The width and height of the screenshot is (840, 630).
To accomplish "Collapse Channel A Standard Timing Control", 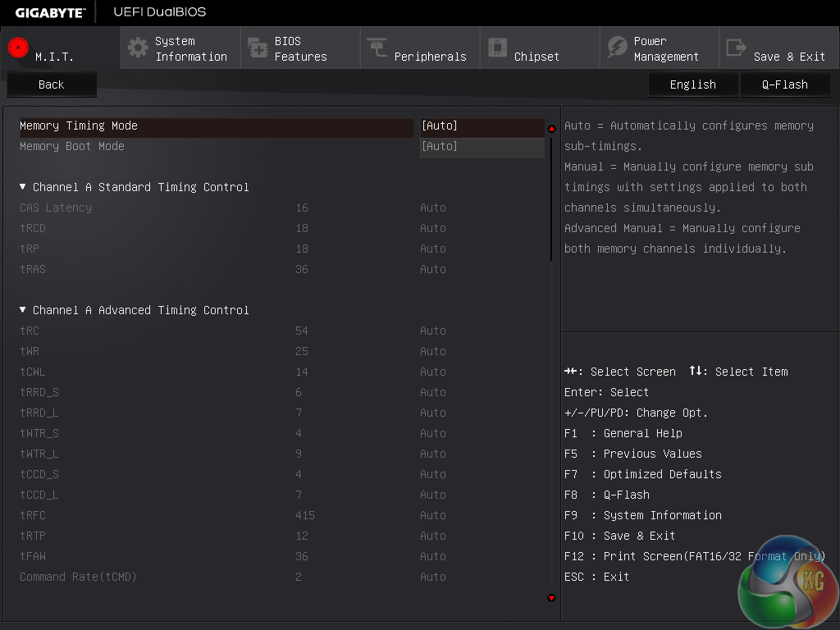I will coord(23,187).
